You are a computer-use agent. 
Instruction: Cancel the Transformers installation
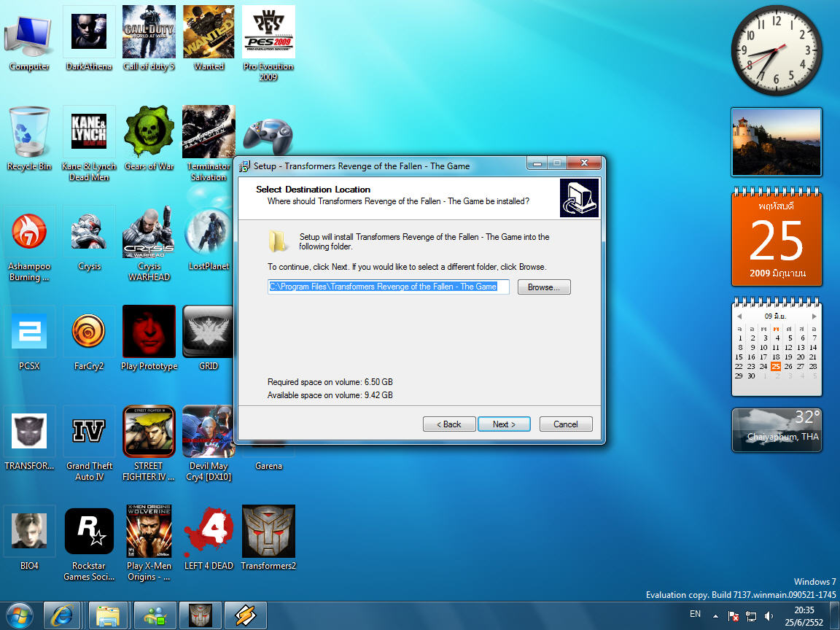pos(566,424)
